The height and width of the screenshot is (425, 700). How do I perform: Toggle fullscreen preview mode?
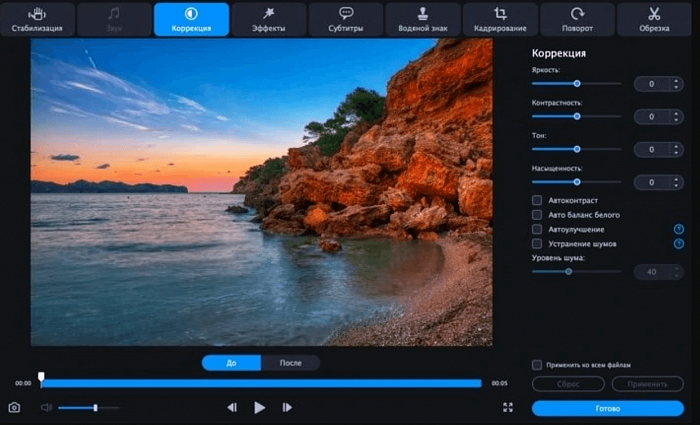[x=508, y=407]
